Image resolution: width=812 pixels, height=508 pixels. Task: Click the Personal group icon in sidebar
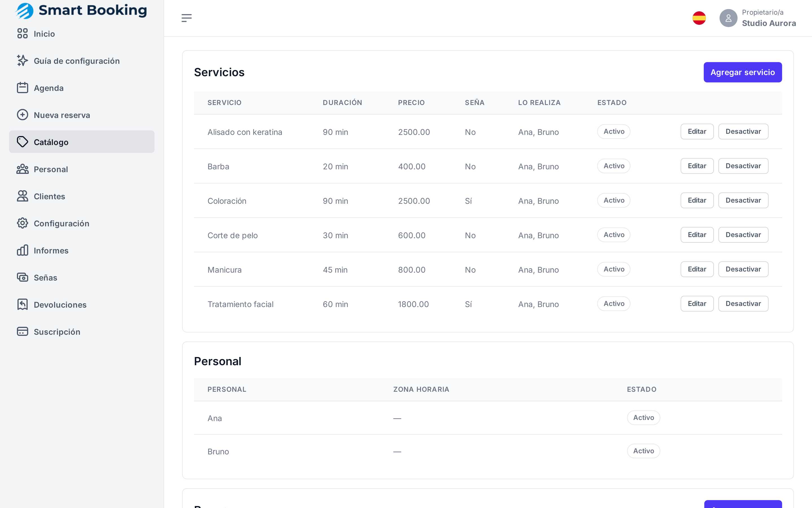pos(23,169)
